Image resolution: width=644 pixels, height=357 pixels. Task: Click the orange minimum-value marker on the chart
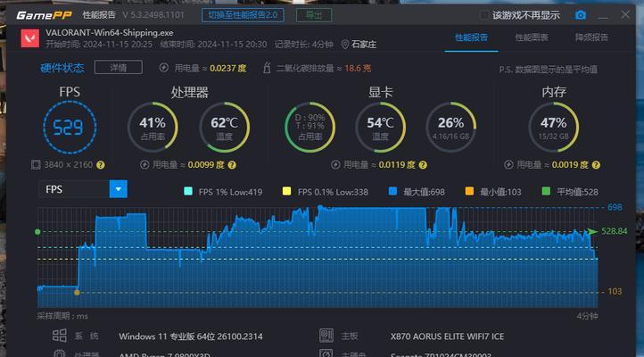pyautogui.click(x=77, y=293)
